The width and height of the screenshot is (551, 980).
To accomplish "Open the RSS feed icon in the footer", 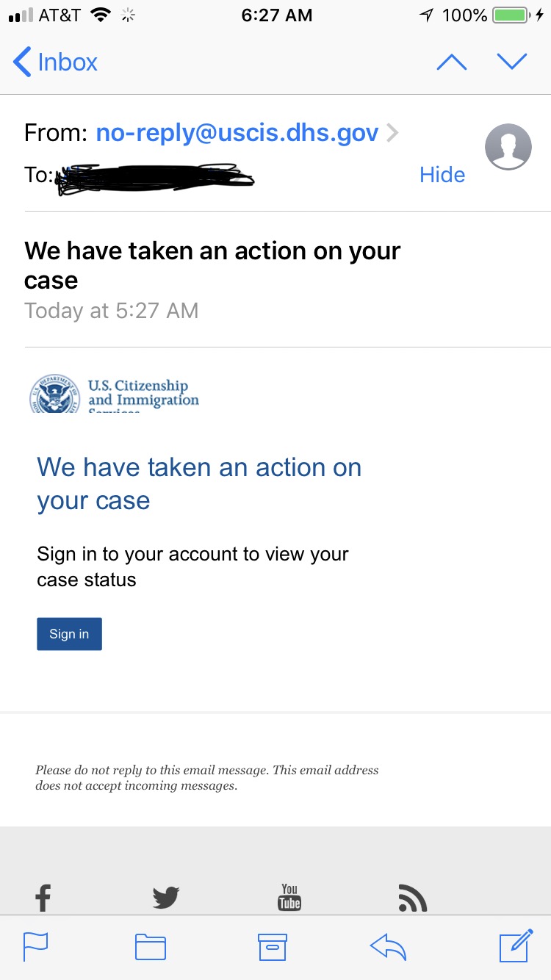I will pyautogui.click(x=412, y=898).
